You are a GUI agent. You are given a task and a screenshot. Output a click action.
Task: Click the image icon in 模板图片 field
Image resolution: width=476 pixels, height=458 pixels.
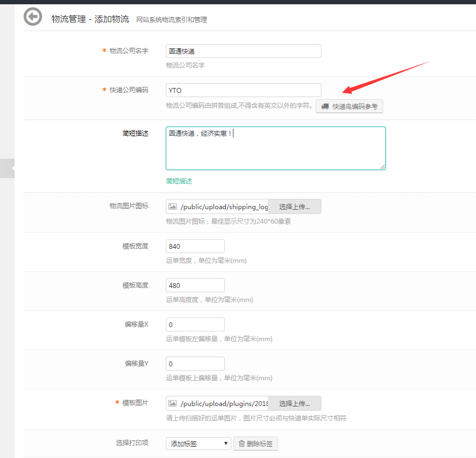(172, 403)
